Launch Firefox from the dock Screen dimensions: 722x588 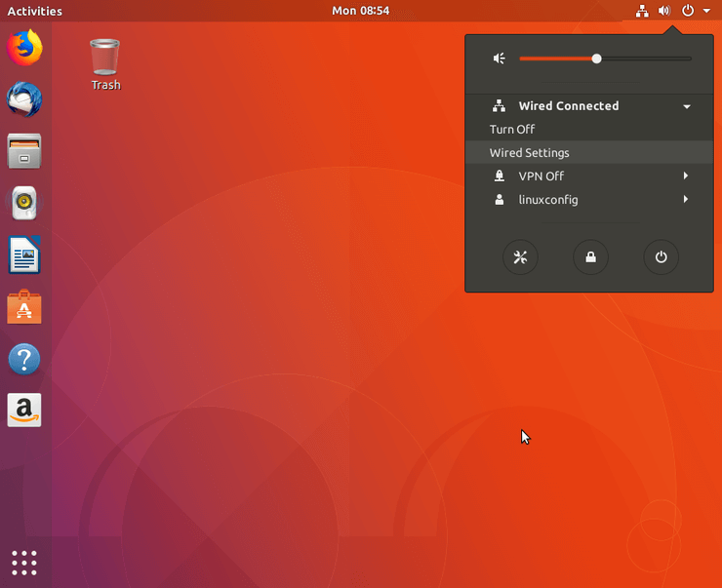coord(24,48)
